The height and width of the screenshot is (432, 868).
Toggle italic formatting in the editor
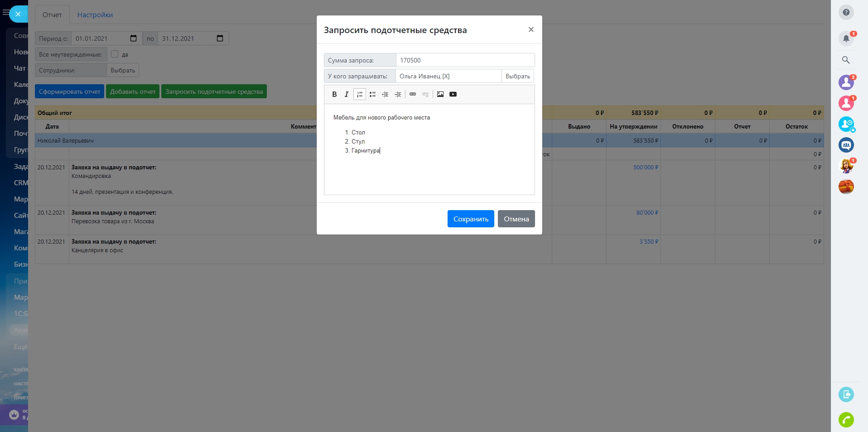pyautogui.click(x=347, y=94)
